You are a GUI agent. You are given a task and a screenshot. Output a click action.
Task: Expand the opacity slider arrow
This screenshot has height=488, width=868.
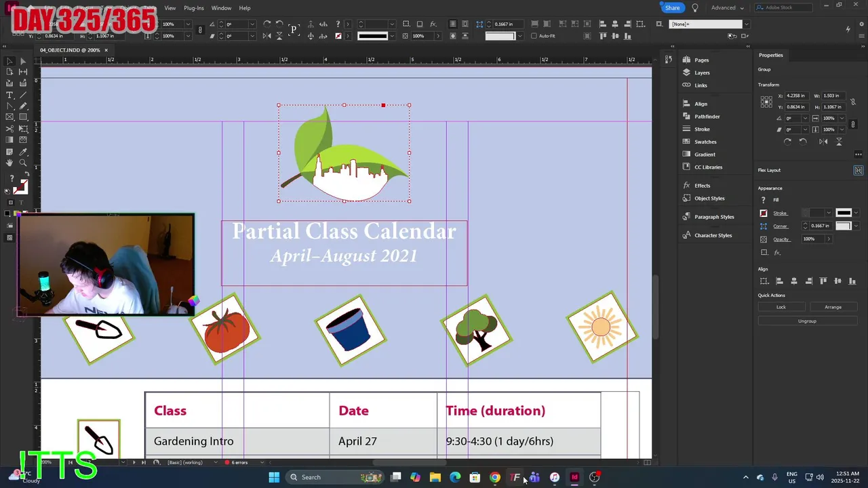coord(828,239)
